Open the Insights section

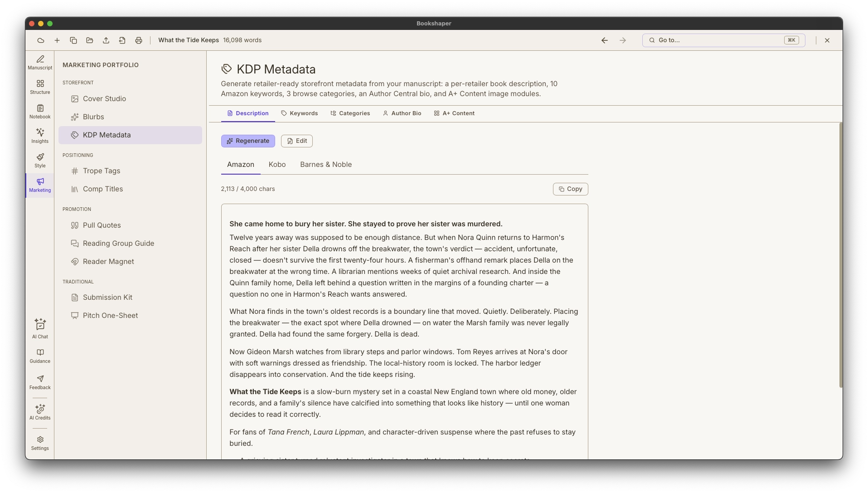point(40,136)
